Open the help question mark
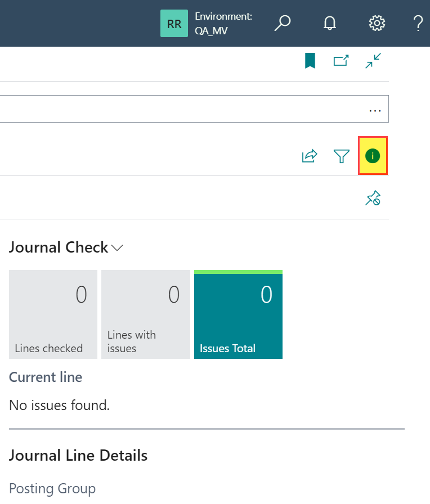This screenshot has width=430, height=504. [418, 23]
